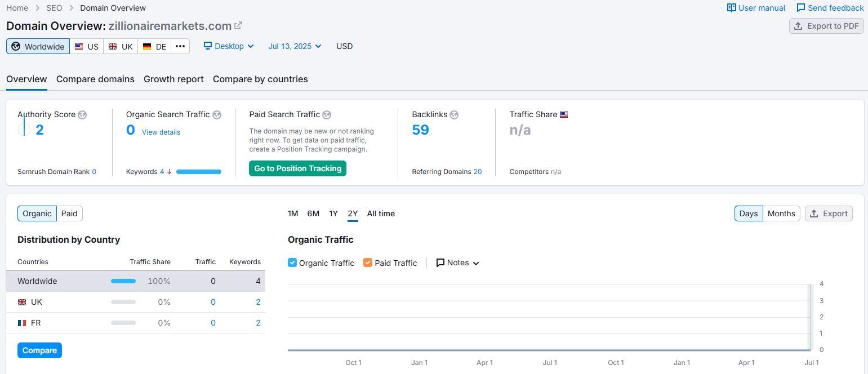868x374 pixels.
Task: Click Go to Position Tracking button
Action: click(x=297, y=168)
